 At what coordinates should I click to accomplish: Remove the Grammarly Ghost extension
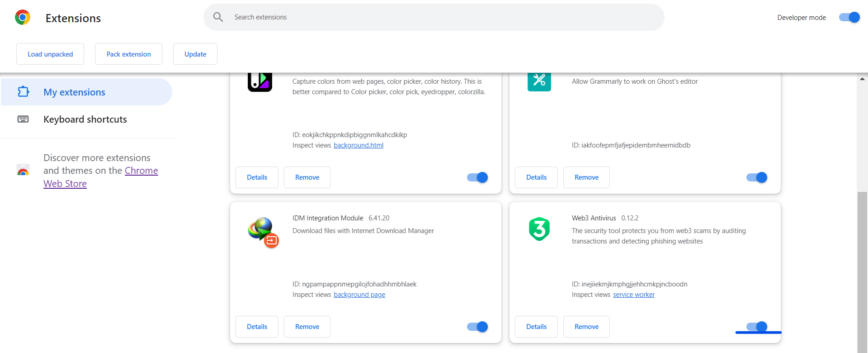point(586,177)
